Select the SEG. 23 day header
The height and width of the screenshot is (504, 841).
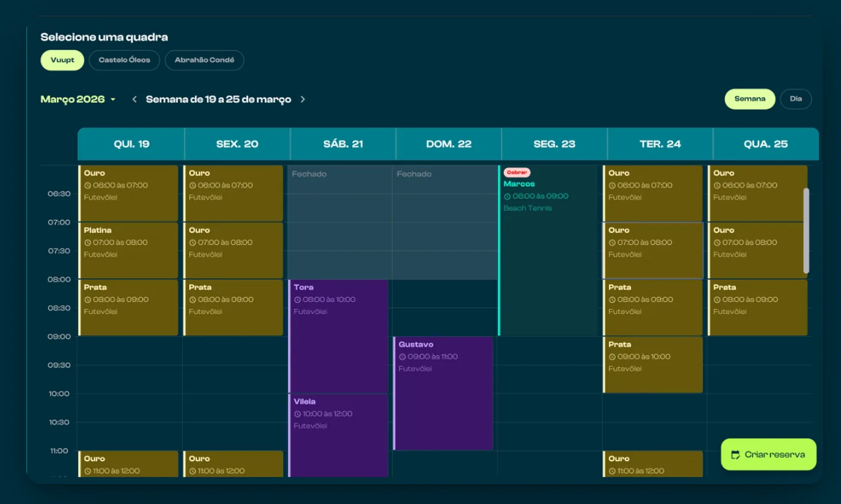tap(554, 144)
